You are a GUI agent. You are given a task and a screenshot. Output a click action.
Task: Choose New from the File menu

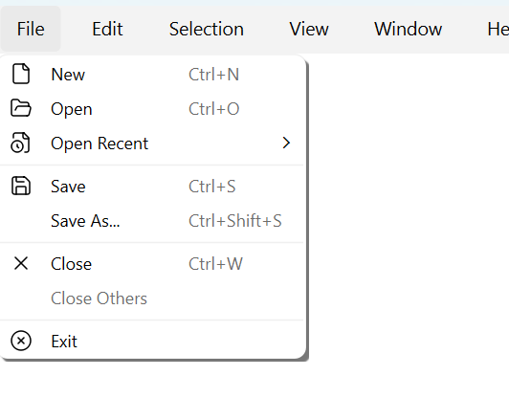tap(152, 75)
